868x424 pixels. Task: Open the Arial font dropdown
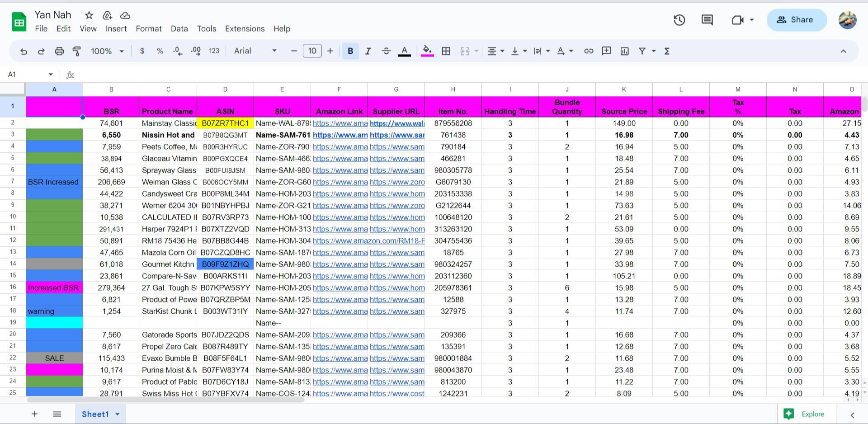pos(255,51)
